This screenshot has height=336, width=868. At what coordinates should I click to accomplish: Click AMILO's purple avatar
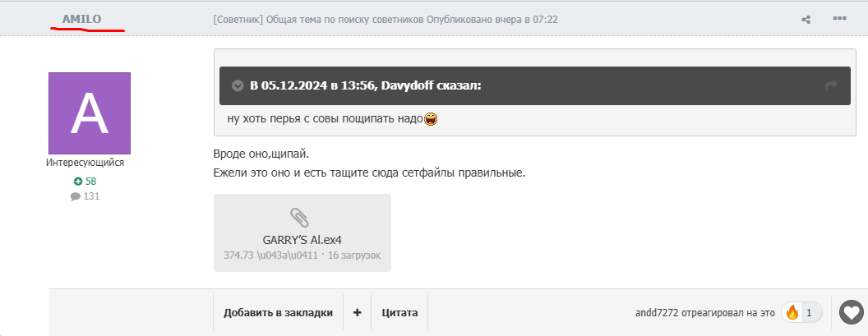click(x=90, y=113)
